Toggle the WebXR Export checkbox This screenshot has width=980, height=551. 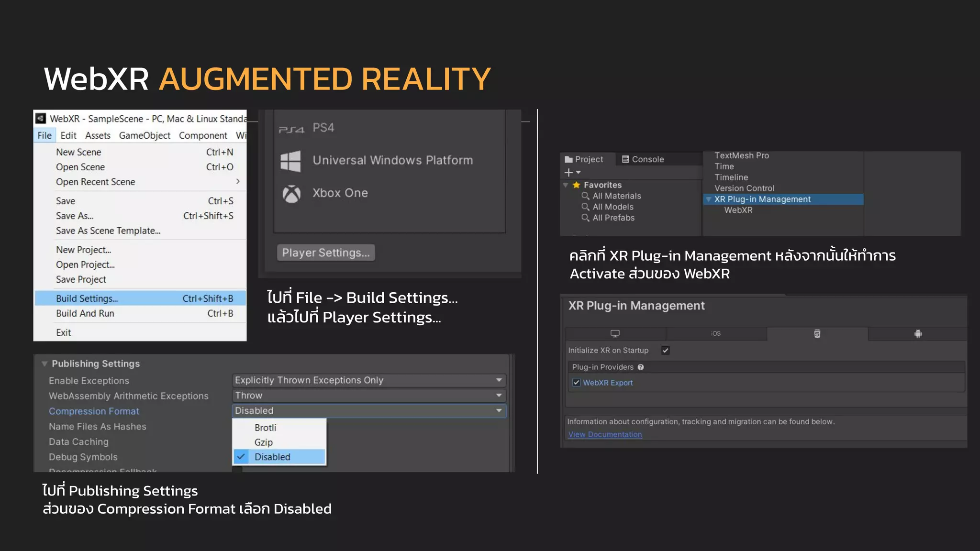(x=576, y=383)
